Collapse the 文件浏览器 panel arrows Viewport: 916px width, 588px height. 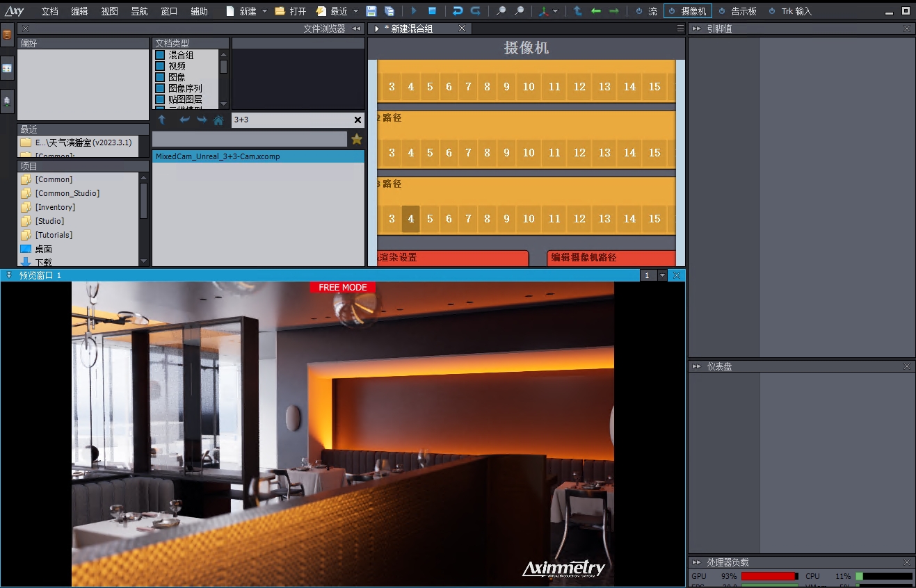(357, 28)
